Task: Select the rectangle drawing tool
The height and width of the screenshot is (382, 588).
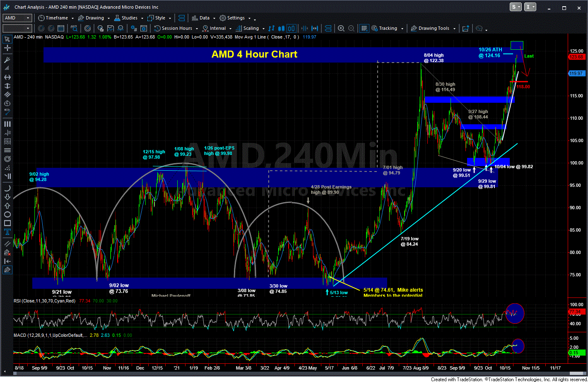Action: pos(7,224)
